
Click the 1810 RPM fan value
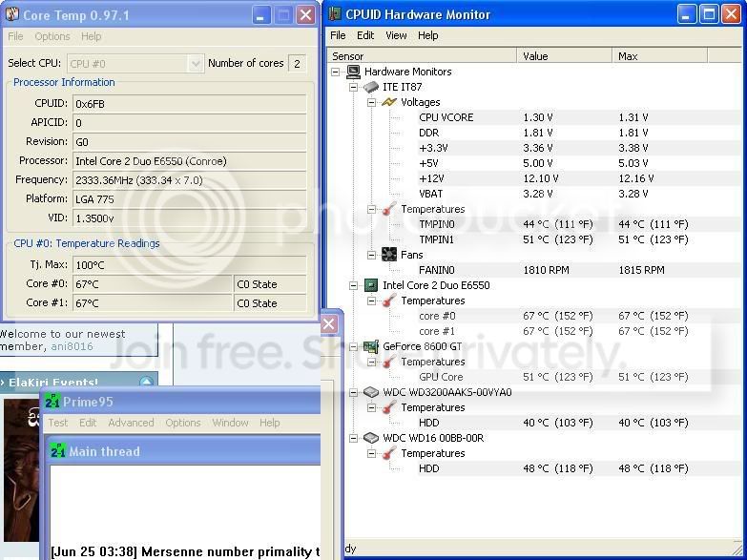546,270
